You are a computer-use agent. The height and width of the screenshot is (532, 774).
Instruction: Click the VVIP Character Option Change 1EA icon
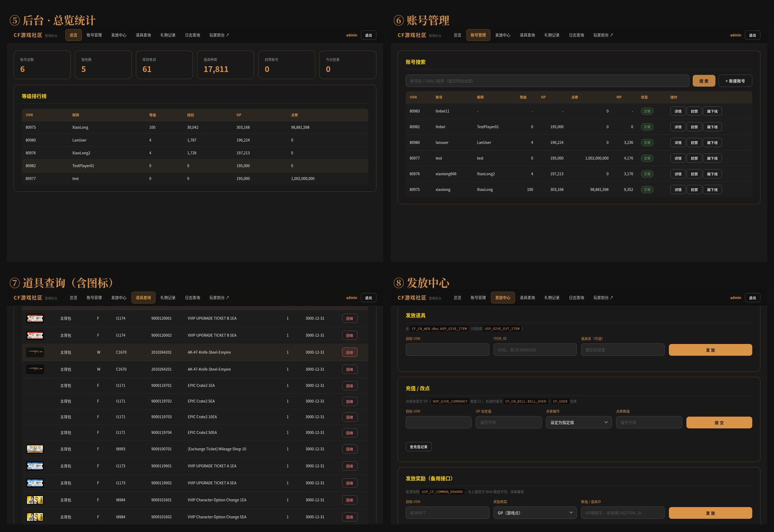tap(35, 500)
